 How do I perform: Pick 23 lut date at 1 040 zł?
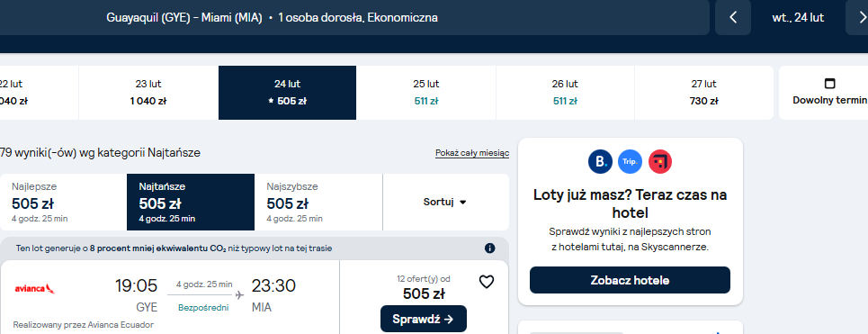(148, 93)
